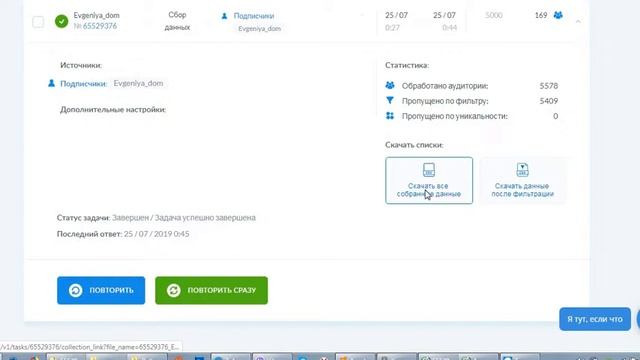The width and height of the screenshot is (640, 360).
Task: Download all collected data button
Action: click(x=429, y=180)
